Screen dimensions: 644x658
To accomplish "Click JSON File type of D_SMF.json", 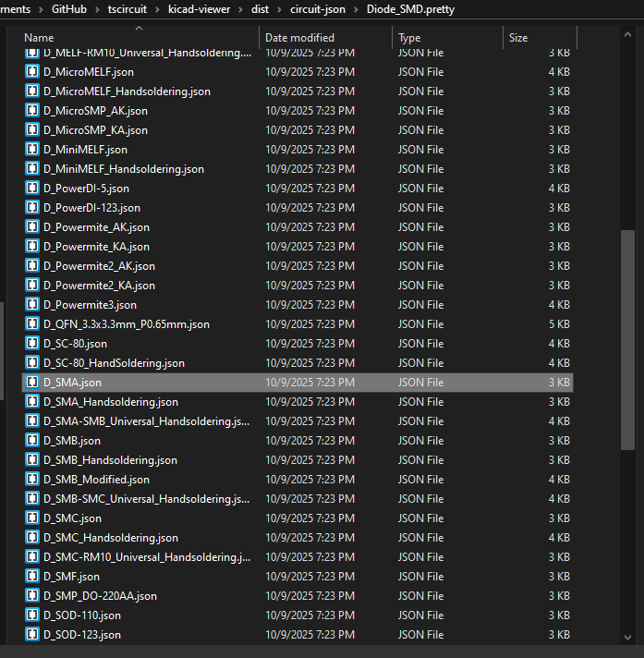I will pyautogui.click(x=420, y=577).
